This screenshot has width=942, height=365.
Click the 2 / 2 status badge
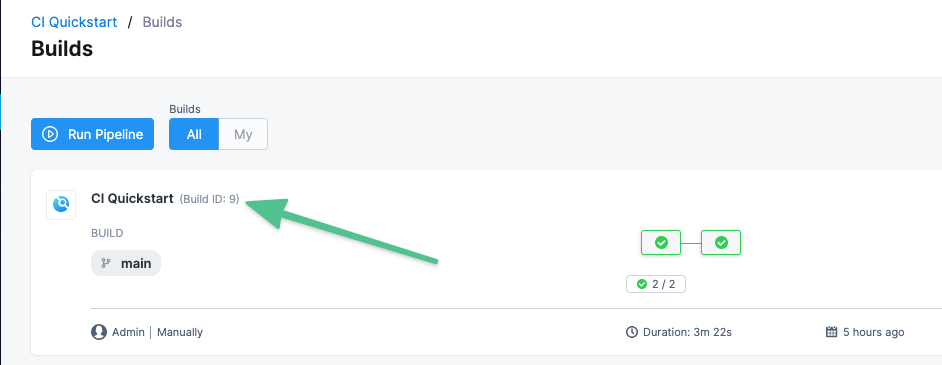pos(656,284)
